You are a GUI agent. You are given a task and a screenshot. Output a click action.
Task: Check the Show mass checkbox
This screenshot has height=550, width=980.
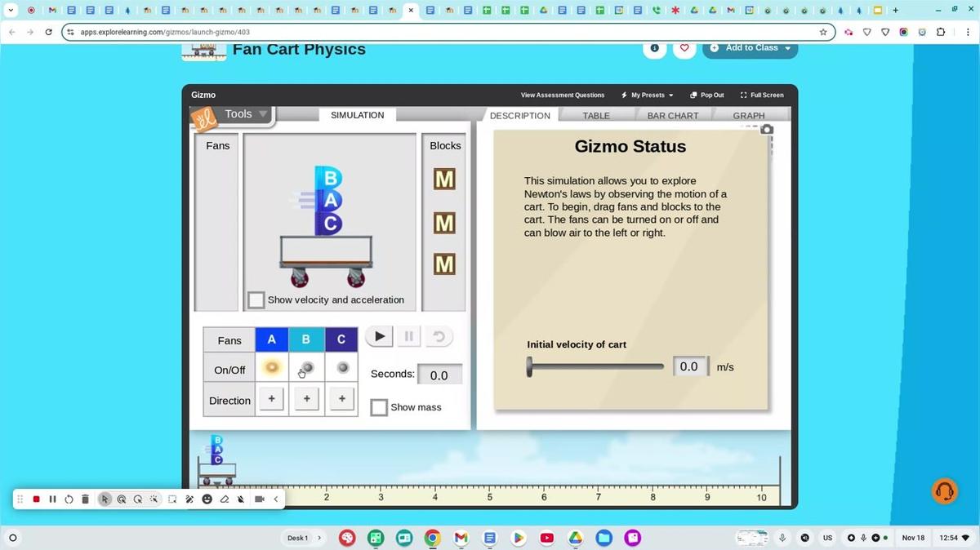[x=379, y=407]
